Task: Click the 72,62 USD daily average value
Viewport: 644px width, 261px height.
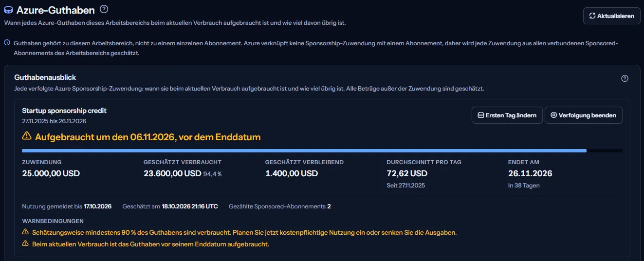Action: [x=407, y=173]
